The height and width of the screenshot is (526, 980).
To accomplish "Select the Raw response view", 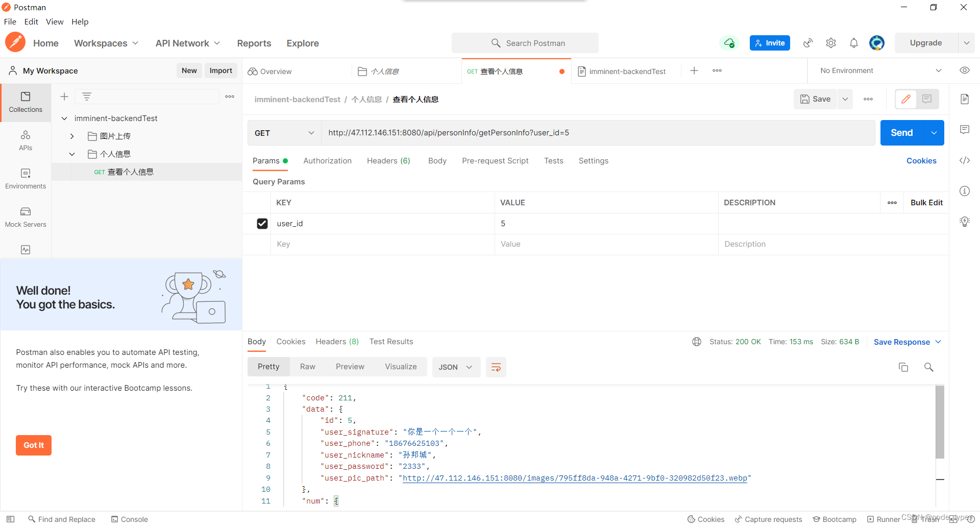I will (x=307, y=367).
